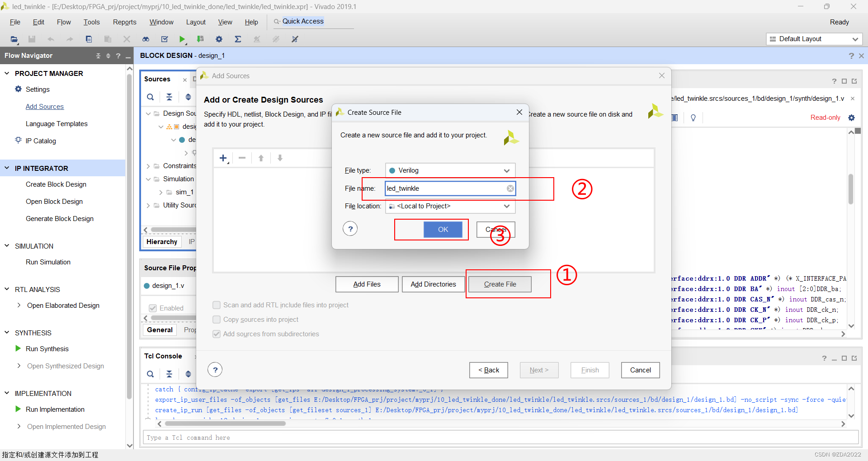This screenshot has height=461, width=868.
Task: Click the binoculars Find toolbar icon
Action: point(146,39)
